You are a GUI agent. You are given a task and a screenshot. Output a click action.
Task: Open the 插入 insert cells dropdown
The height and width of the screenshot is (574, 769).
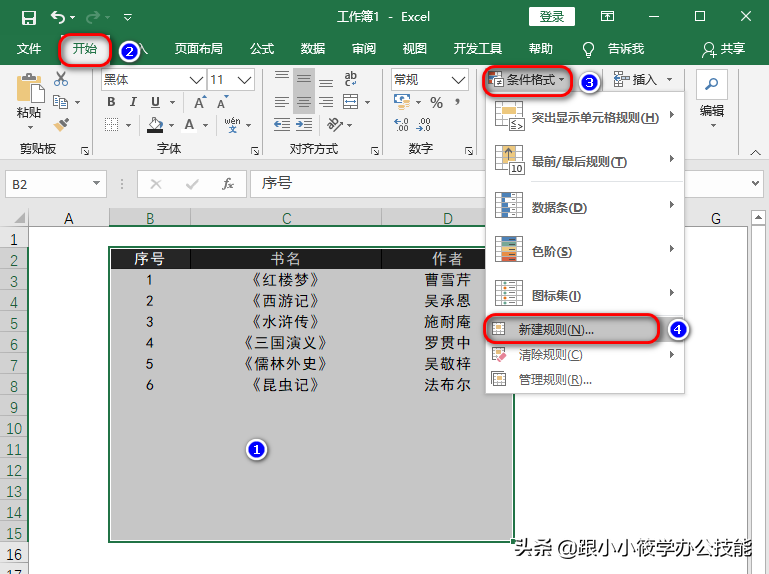click(669, 79)
